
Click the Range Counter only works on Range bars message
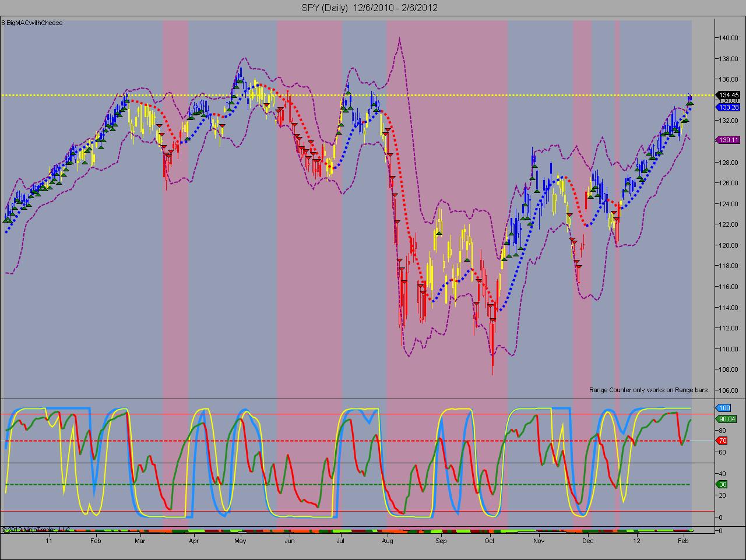click(649, 390)
